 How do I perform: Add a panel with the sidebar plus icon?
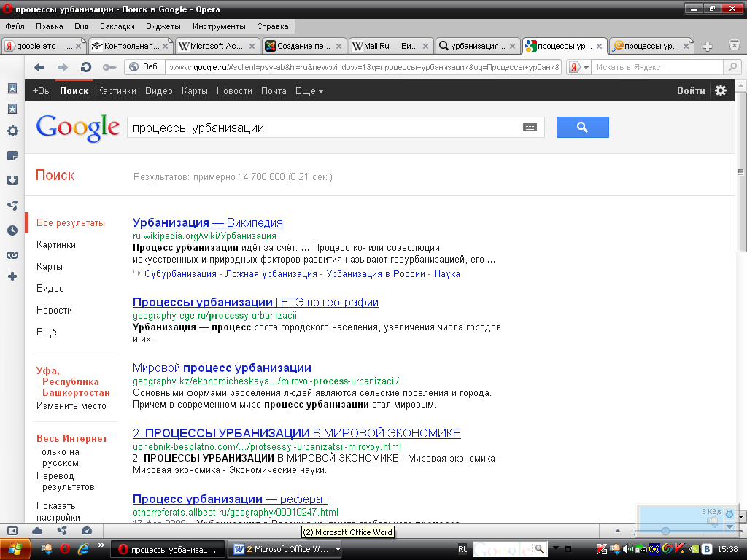12,276
